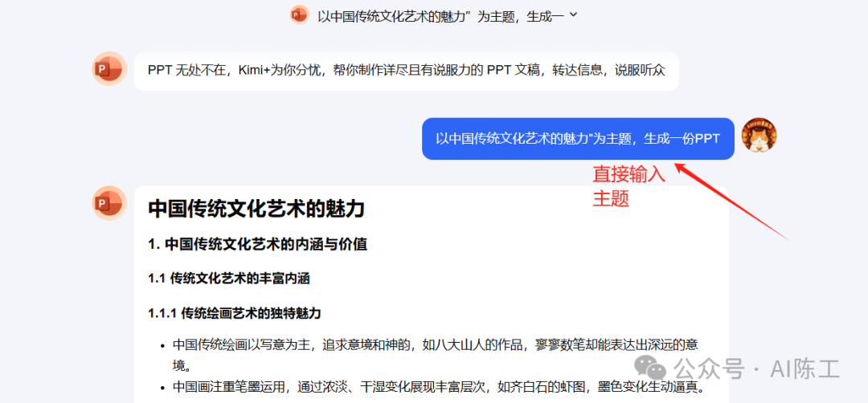This screenshot has height=403, width=868.
Task: Click the PPT assistant avatar beside the intro message
Action: [x=109, y=69]
